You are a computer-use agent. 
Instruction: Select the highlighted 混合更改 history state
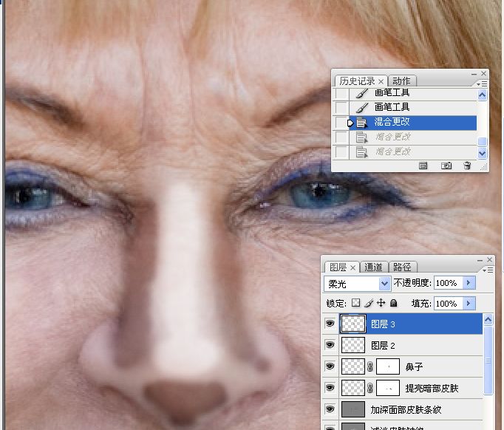pos(412,123)
